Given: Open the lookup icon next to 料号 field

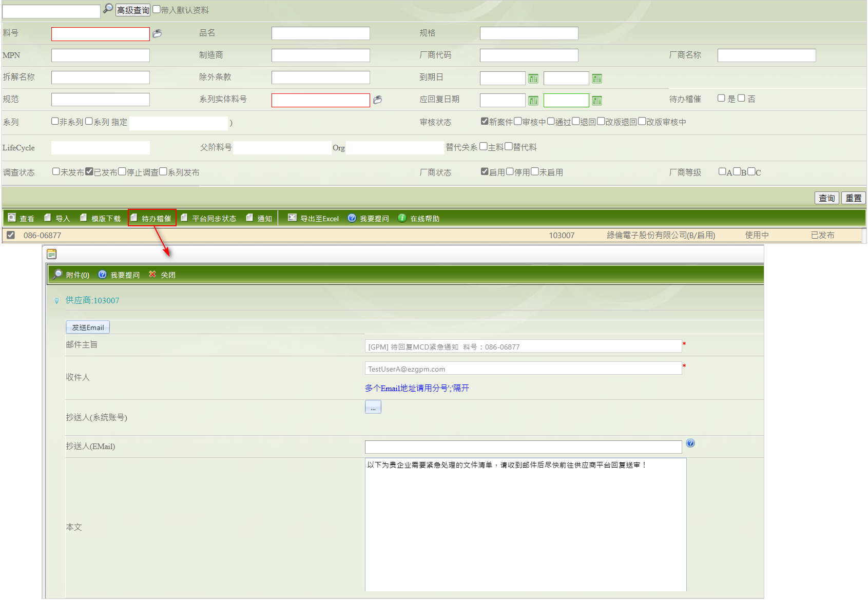Looking at the screenshot, I should coord(157,33).
